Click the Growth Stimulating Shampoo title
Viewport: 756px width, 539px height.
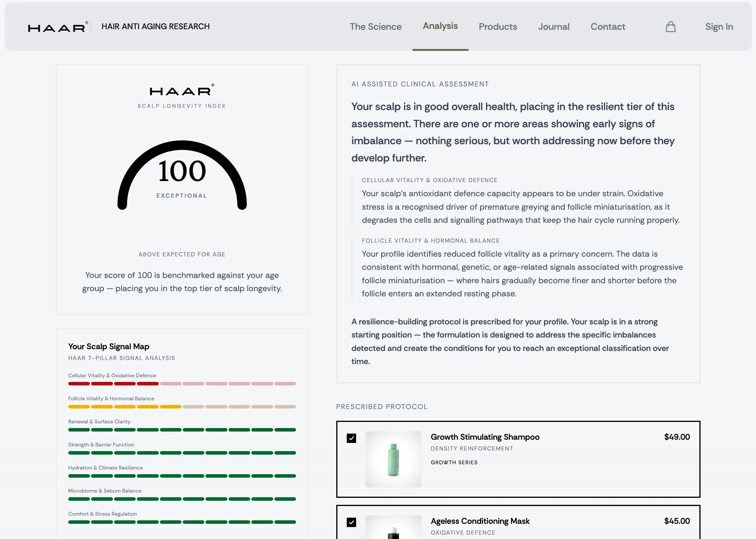coord(485,437)
